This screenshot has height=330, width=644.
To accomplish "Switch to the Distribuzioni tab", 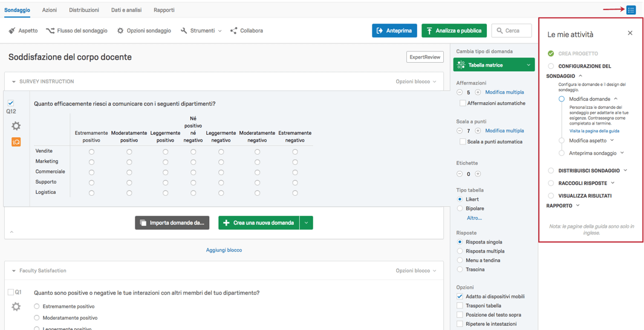I will (84, 10).
